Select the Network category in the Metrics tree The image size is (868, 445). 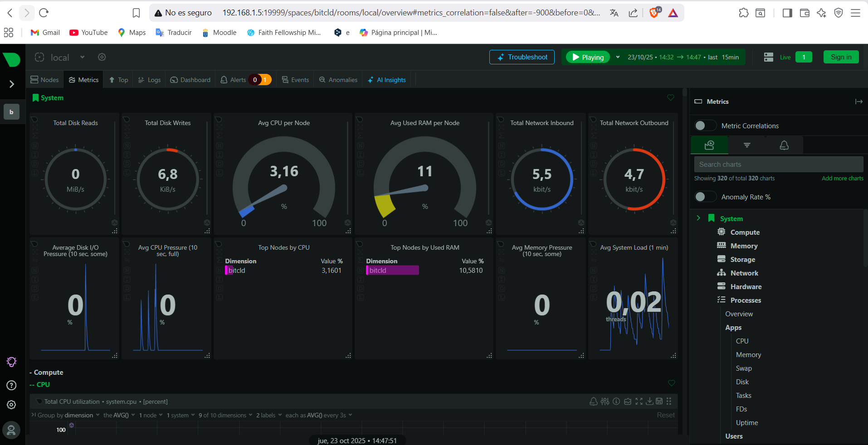tap(744, 273)
